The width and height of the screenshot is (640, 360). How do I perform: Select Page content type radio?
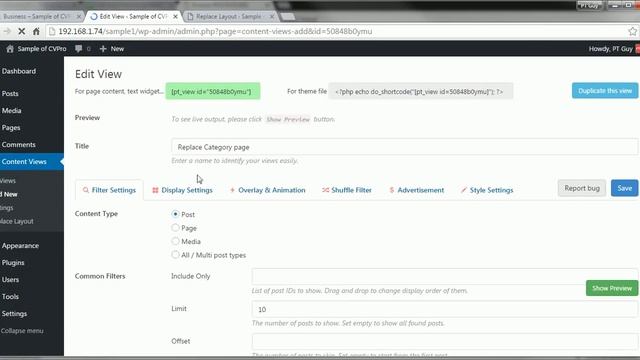(x=175, y=228)
